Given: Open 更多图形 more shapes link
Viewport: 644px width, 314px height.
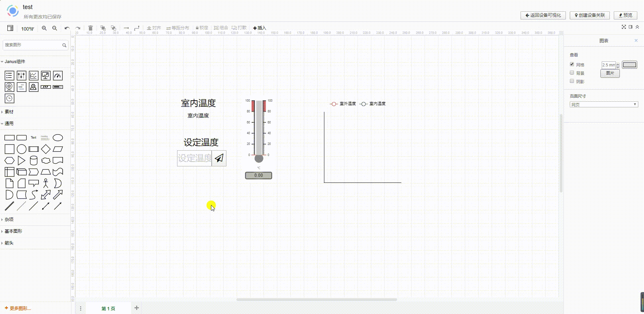Looking at the screenshot, I should pos(18,308).
